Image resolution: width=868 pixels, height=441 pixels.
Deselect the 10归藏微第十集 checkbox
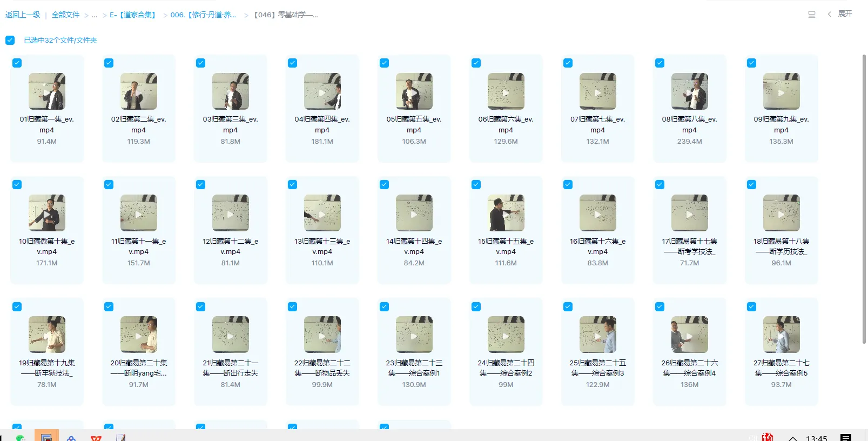point(17,184)
